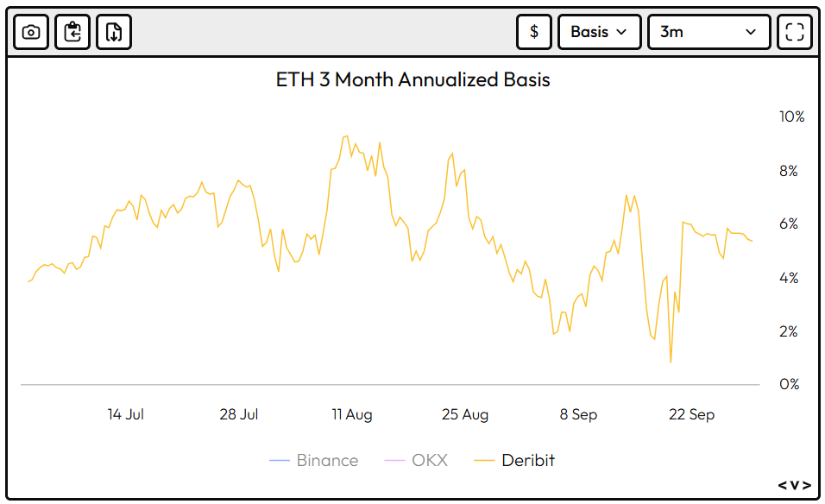Hide the Deribit series label in legend

click(528, 460)
